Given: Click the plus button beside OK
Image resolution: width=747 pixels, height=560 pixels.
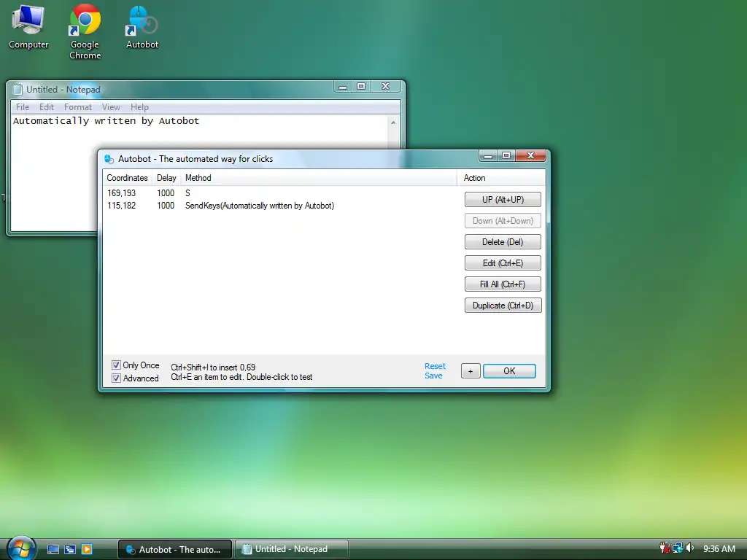Looking at the screenshot, I should (471, 371).
